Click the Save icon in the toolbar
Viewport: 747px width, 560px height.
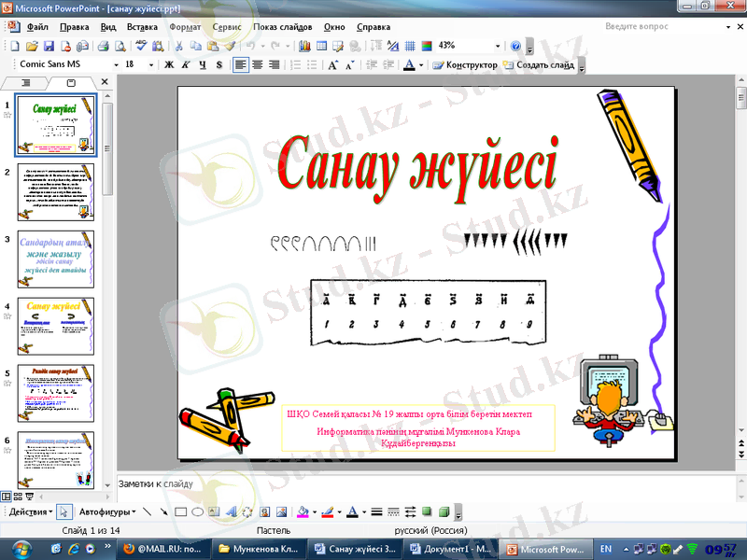coord(48,46)
